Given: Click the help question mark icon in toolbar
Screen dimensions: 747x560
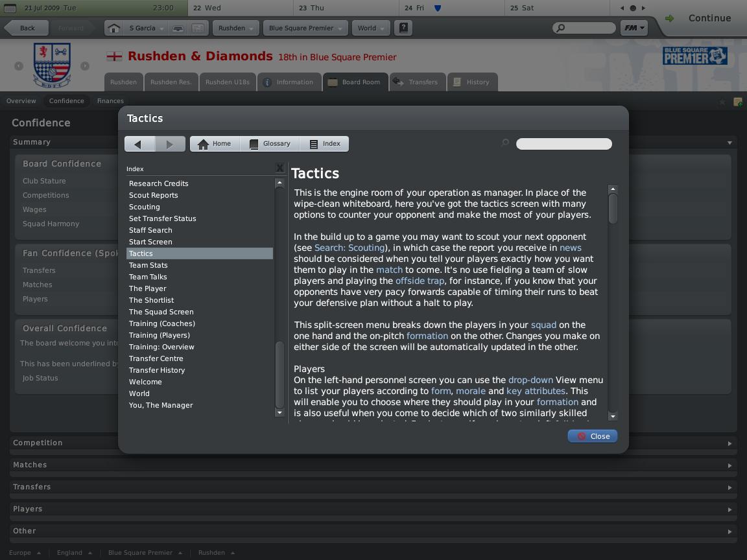Looking at the screenshot, I should pyautogui.click(x=404, y=28).
